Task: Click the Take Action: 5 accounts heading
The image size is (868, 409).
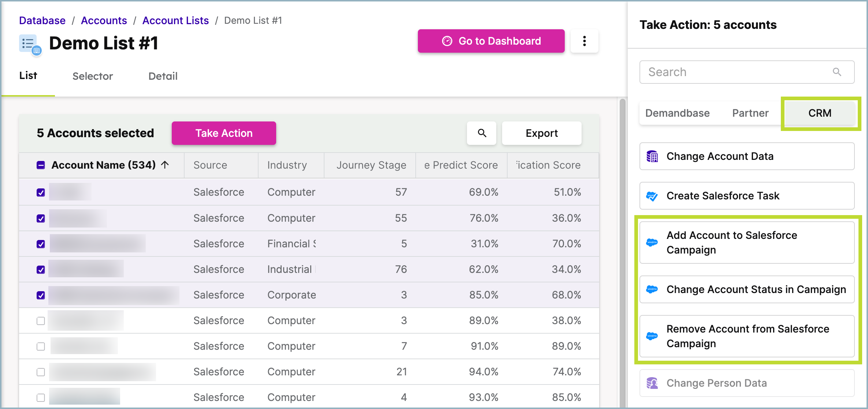Action: point(708,25)
